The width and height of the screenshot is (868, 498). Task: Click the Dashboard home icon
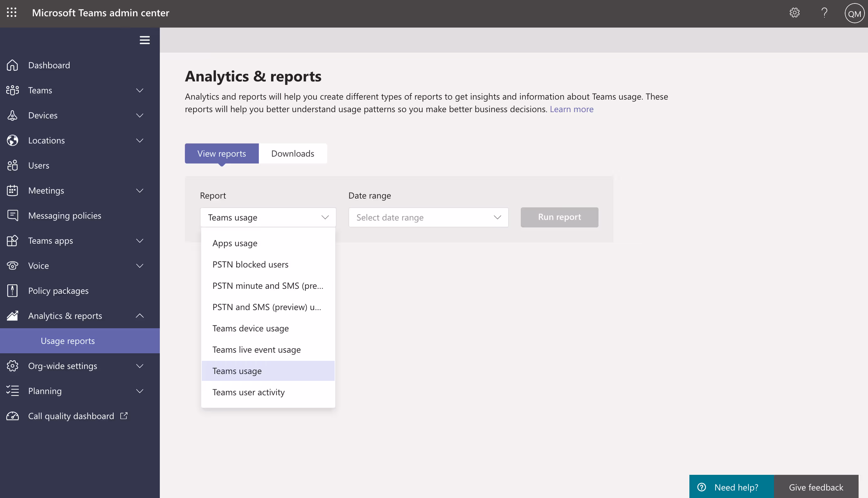coord(12,65)
